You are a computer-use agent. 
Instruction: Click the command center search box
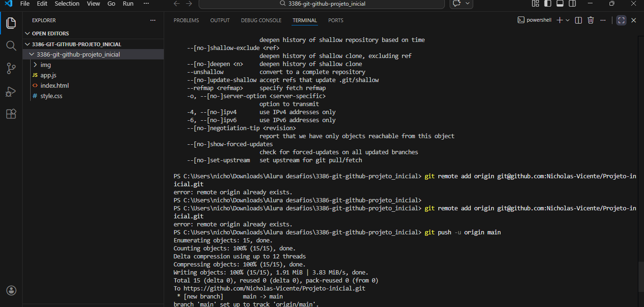tap(322, 4)
